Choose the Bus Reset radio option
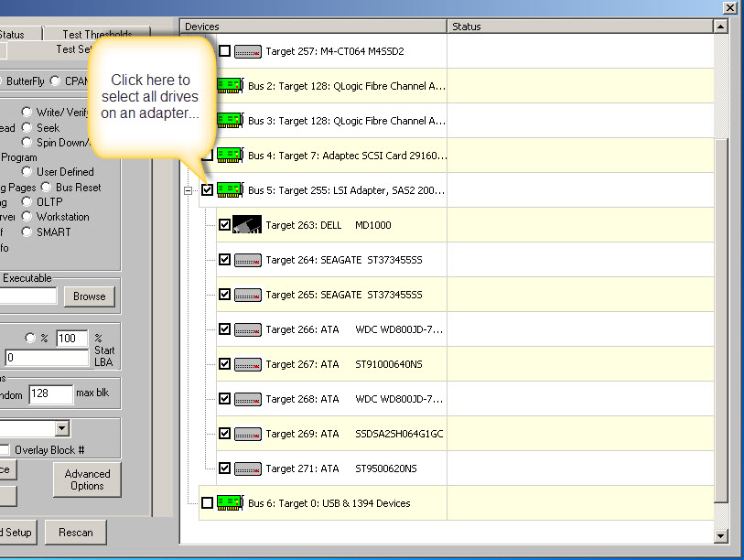 (46, 187)
